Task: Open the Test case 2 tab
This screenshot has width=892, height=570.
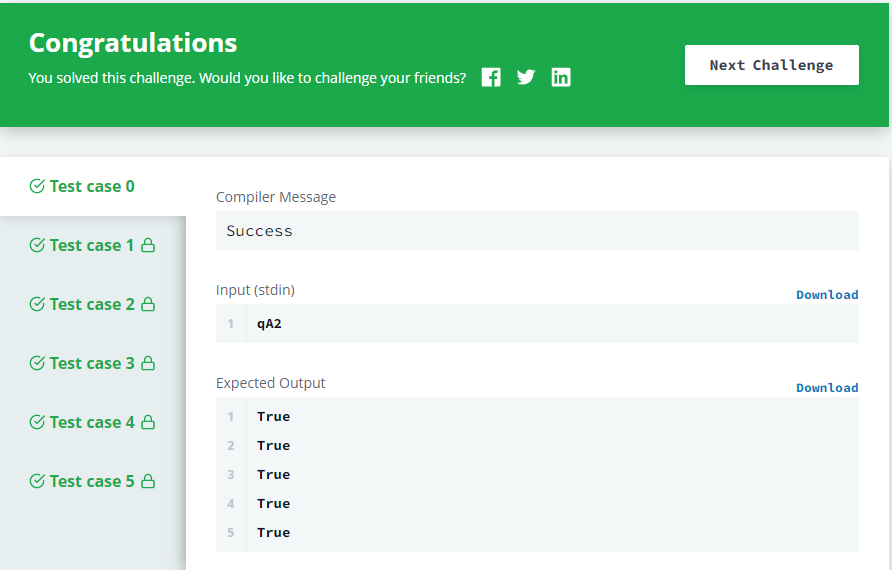Action: point(93,304)
